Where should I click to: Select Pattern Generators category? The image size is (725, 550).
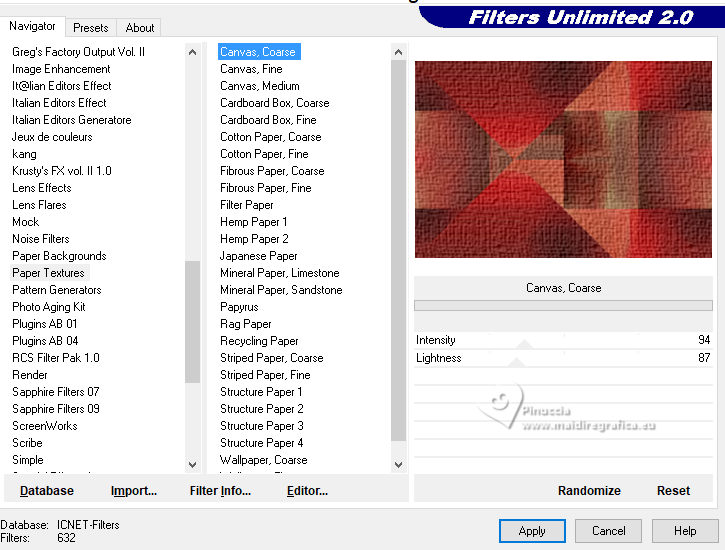[x=57, y=290]
